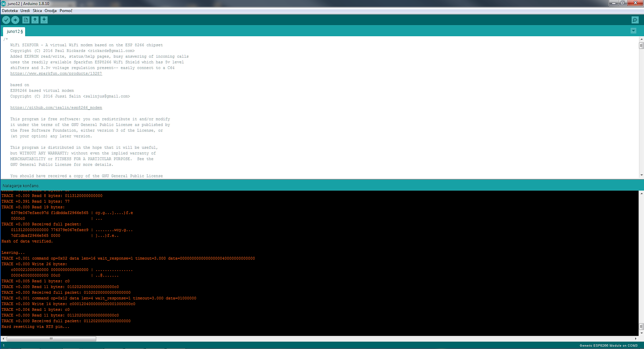Click the Arduino logo in the title bar
The width and height of the screenshot is (644, 349).
[x=3, y=3]
